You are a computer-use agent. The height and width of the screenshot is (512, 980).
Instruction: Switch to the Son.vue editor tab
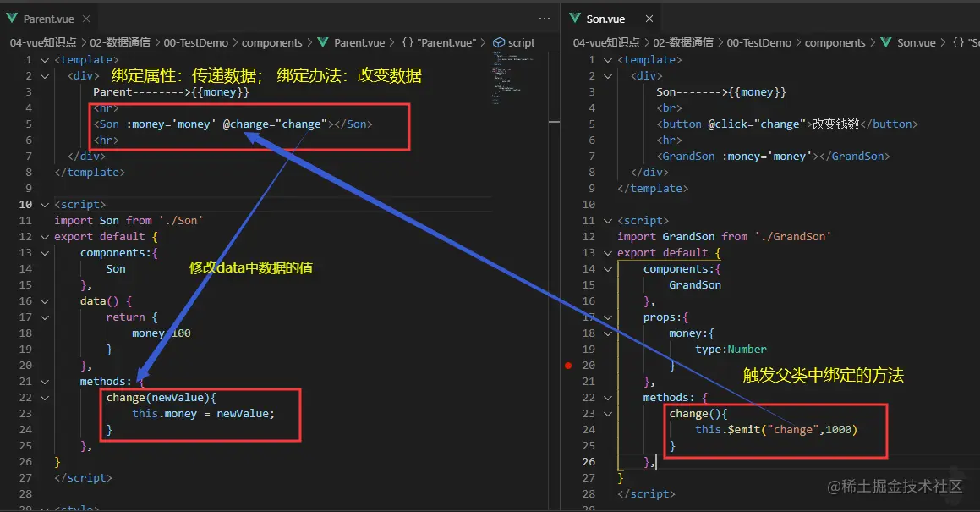(x=605, y=19)
